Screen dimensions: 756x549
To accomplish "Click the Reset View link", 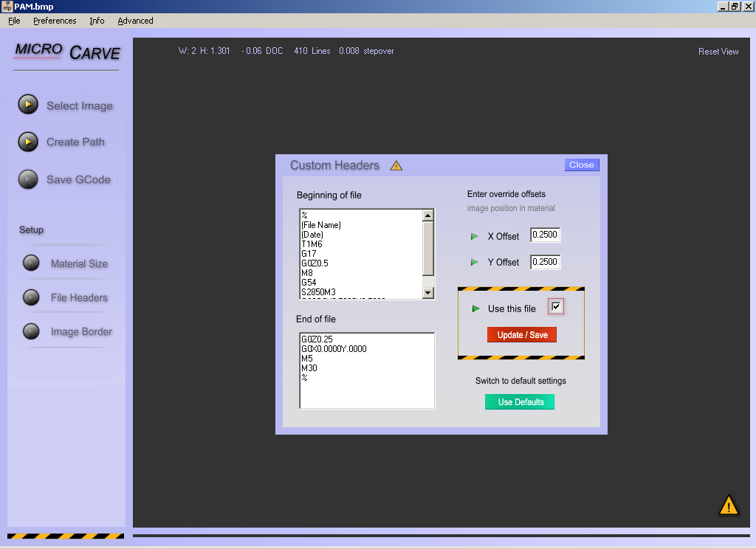I will click(718, 52).
